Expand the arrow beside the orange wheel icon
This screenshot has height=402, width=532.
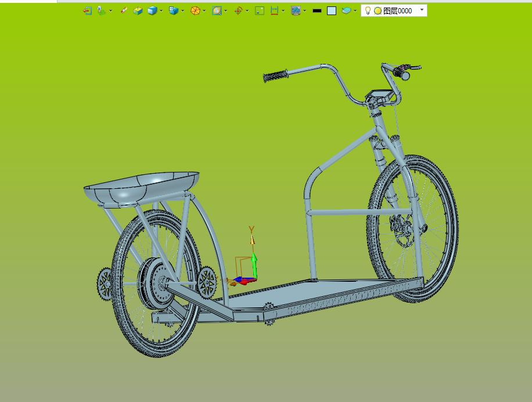(x=204, y=10)
